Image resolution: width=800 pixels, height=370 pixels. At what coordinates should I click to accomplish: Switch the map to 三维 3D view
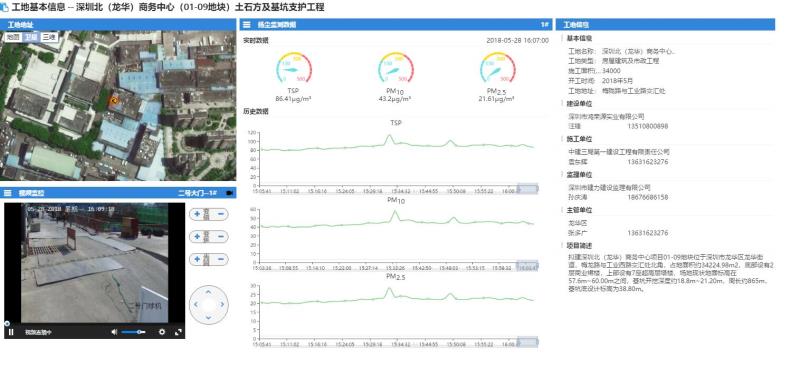tap(49, 37)
